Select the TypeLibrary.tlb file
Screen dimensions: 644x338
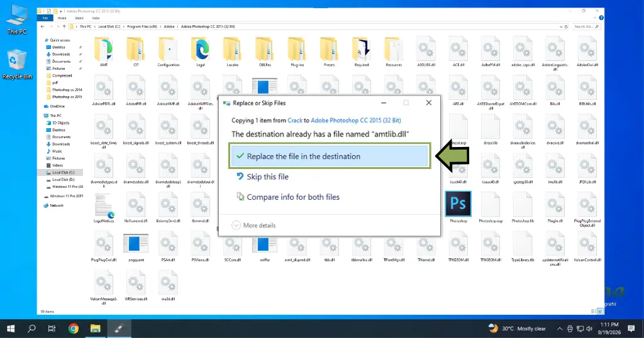pos(523,246)
